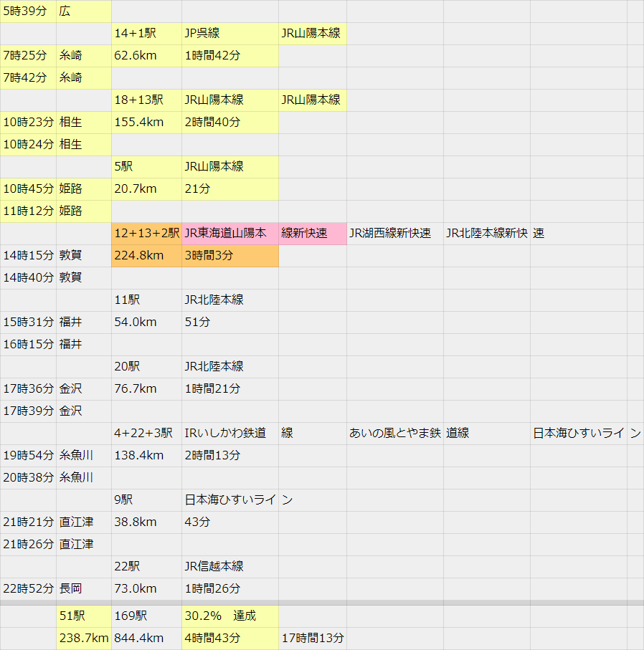Click the 76.7km cell

point(146,389)
